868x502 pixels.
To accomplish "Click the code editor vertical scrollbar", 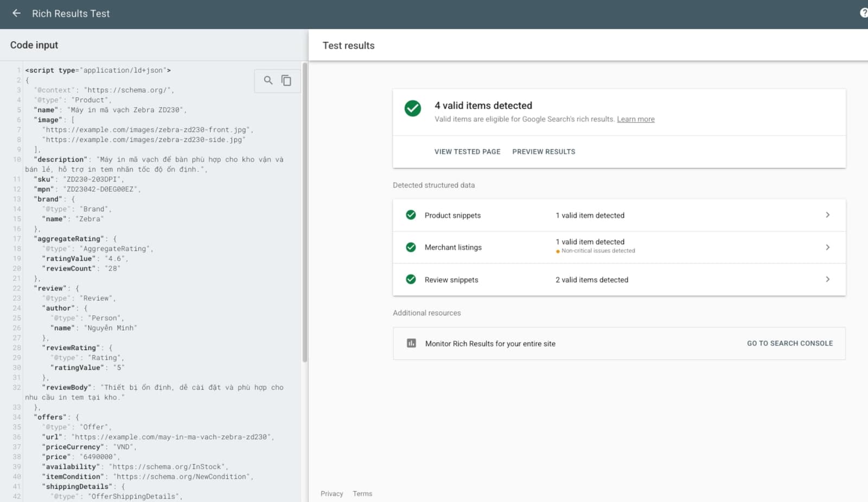I will [x=305, y=213].
